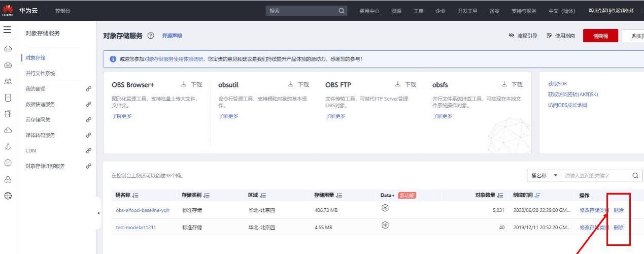Click 删除 for obs-aifood-baseline-yqh
Screen dimensions: 644x254
(619, 210)
